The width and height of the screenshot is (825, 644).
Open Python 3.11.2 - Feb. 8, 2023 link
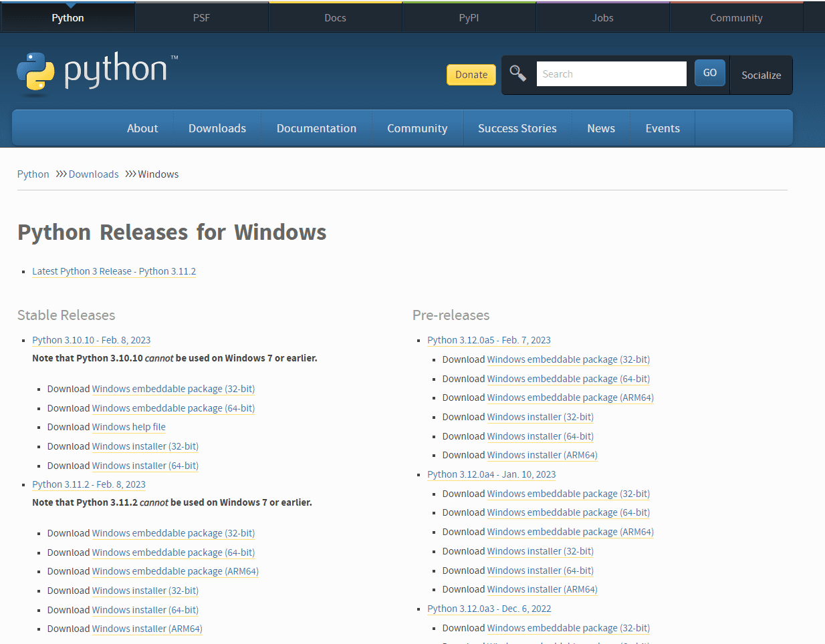pos(89,484)
